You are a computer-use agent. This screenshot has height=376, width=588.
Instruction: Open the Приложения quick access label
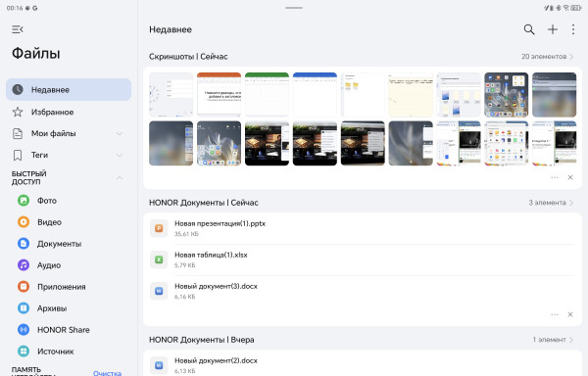point(62,287)
